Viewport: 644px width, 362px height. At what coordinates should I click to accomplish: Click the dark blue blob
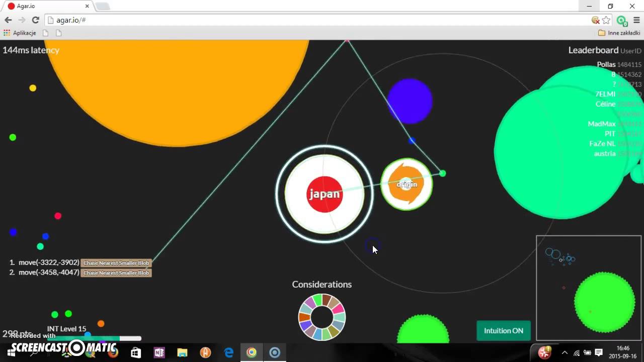(x=410, y=101)
